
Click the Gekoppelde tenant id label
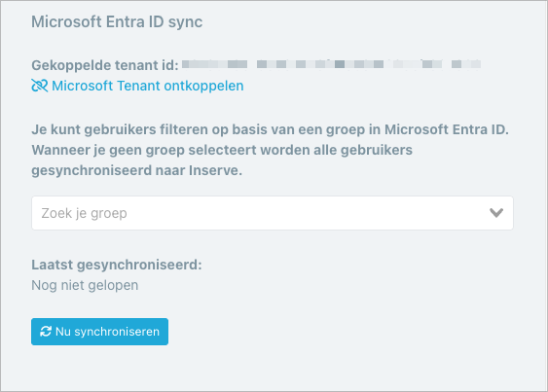[105, 65]
